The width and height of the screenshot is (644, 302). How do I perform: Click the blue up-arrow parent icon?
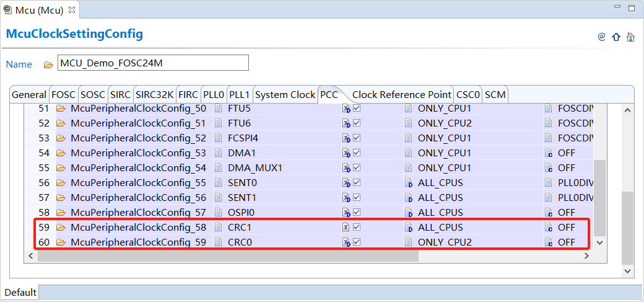point(616,37)
